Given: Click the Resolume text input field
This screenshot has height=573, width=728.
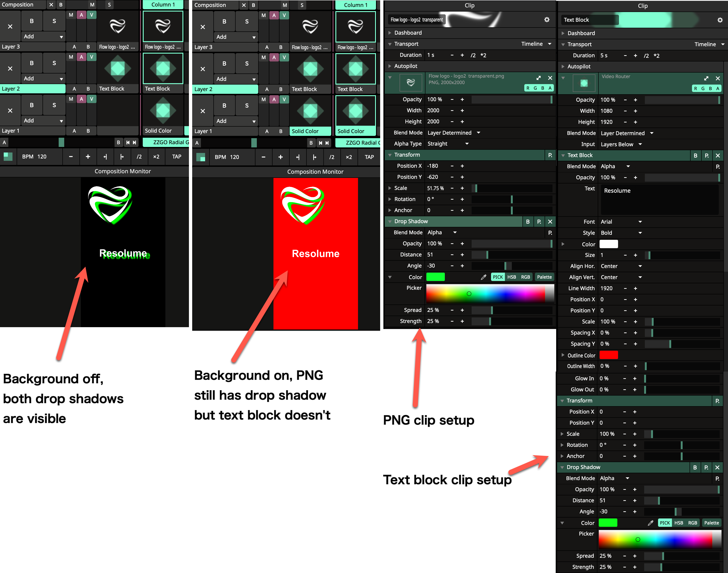Looking at the screenshot, I should click(659, 199).
